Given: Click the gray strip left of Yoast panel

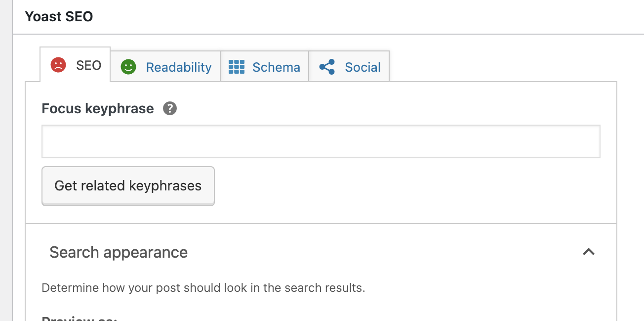Looking at the screenshot, I should [x=6, y=160].
